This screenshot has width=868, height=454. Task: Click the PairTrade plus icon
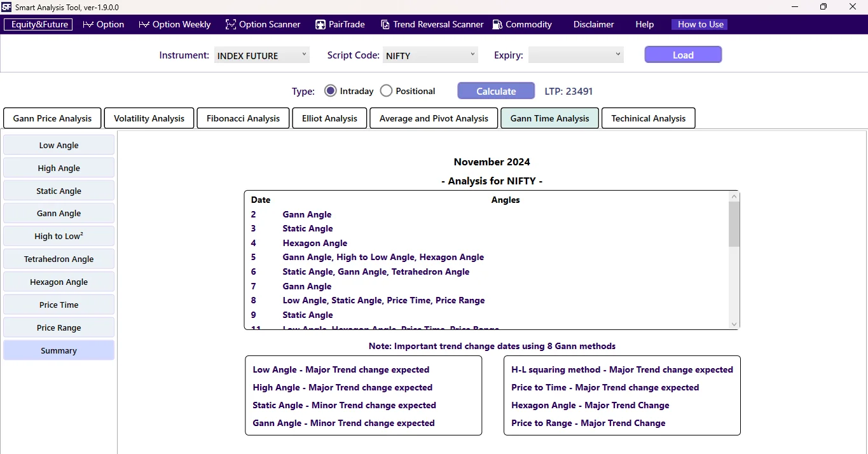pyautogui.click(x=320, y=24)
